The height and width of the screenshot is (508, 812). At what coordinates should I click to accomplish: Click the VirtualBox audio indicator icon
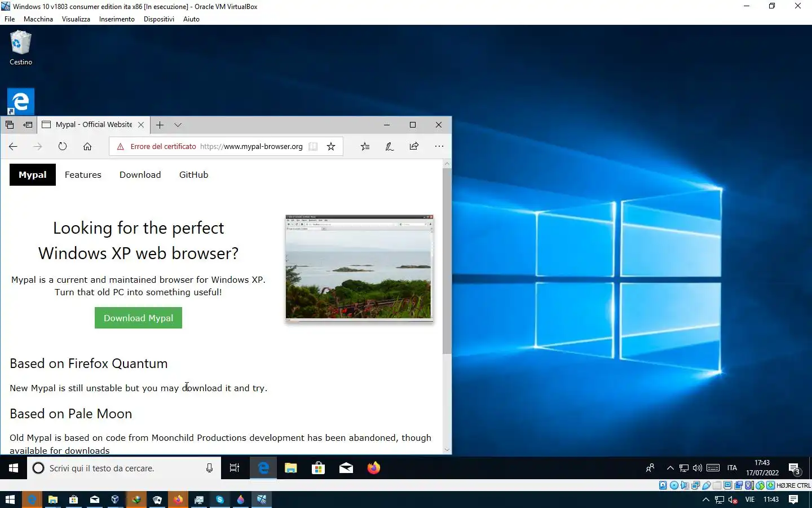(x=685, y=485)
